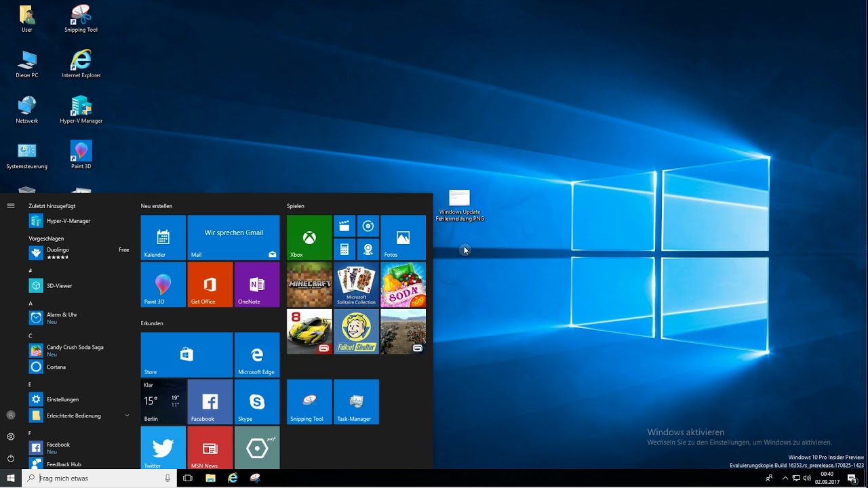Open the Task-Manager tile
This screenshot has height=488, width=868.
(356, 402)
